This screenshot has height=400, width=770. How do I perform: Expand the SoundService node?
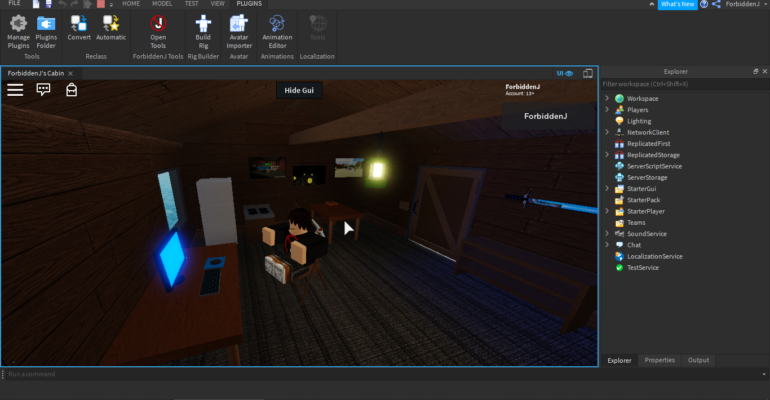pyautogui.click(x=607, y=234)
